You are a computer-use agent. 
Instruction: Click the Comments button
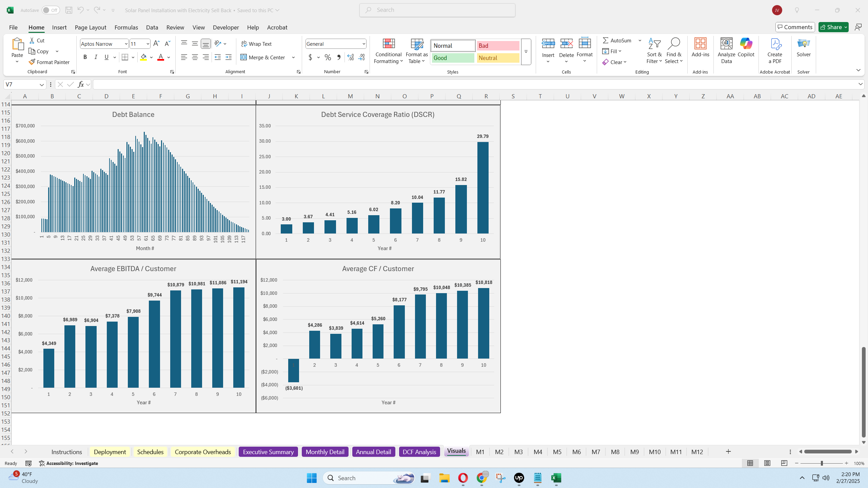pyautogui.click(x=795, y=27)
